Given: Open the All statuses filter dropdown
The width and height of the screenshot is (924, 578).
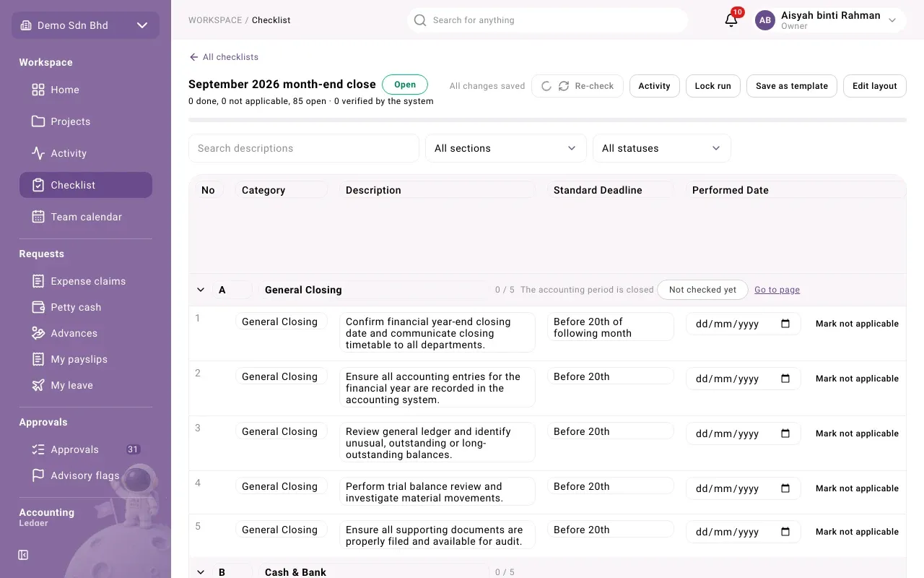Looking at the screenshot, I should 661,148.
